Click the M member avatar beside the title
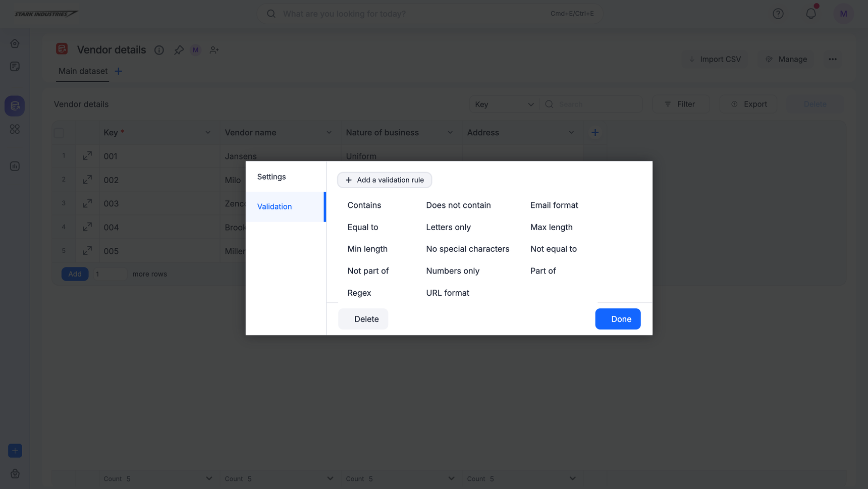This screenshot has height=489, width=868. coord(196,50)
